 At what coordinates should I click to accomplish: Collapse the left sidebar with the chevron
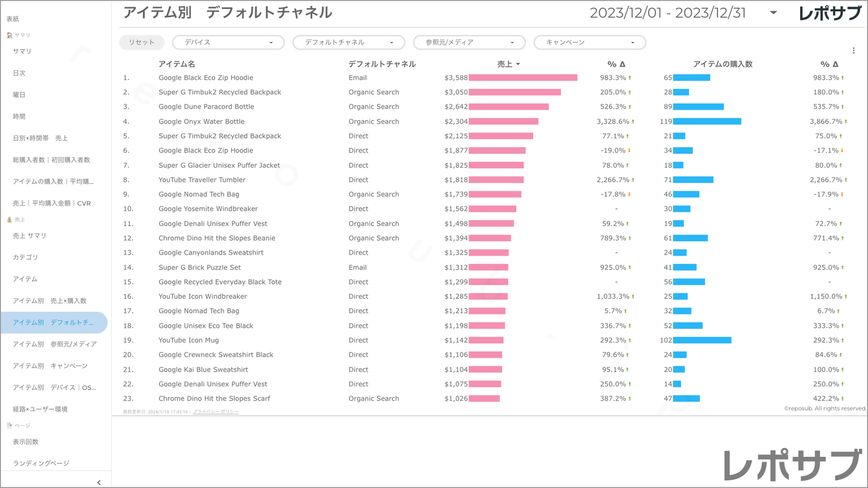pos(99,482)
